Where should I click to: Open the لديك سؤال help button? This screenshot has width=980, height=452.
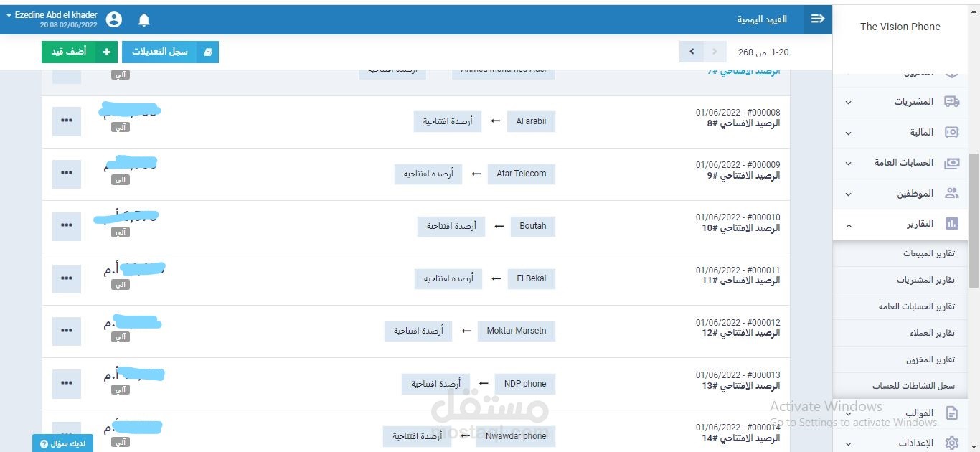click(x=62, y=443)
